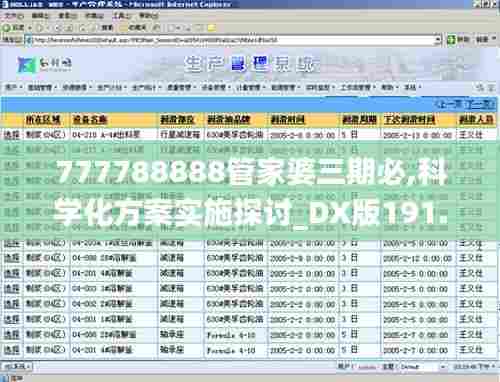
Task: Open the 收藏夹 favorites toolbar button
Action: [134, 28]
